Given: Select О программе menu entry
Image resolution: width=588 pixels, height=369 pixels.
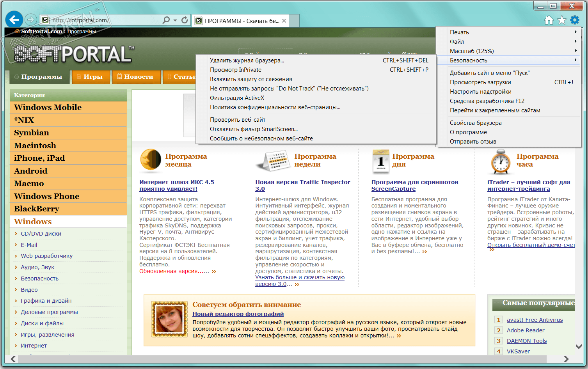Looking at the screenshot, I should pos(509,132).
